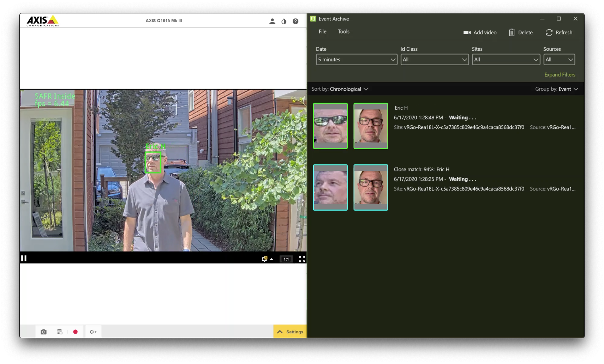Select the sunglasses face thumbnail for Eric H

[x=330, y=126]
